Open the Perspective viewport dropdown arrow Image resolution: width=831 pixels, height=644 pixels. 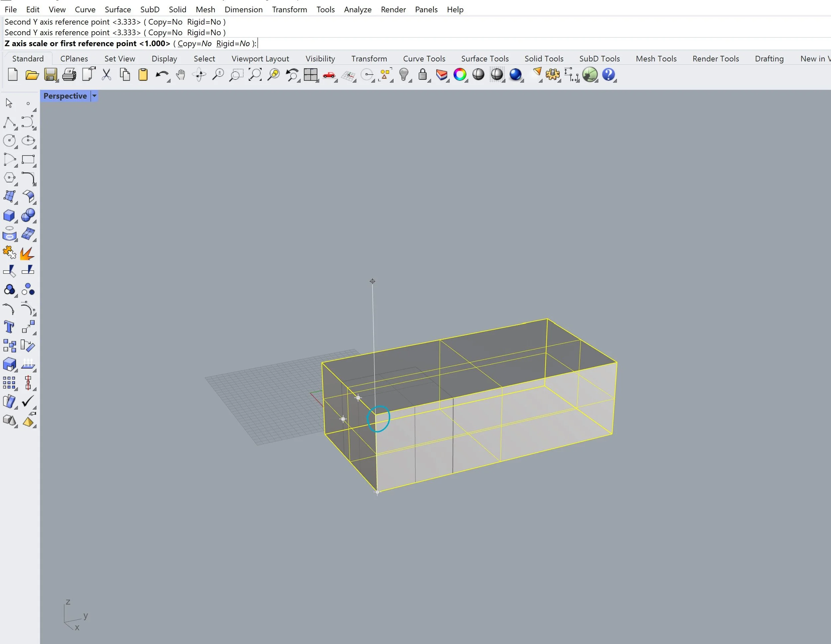coord(94,96)
